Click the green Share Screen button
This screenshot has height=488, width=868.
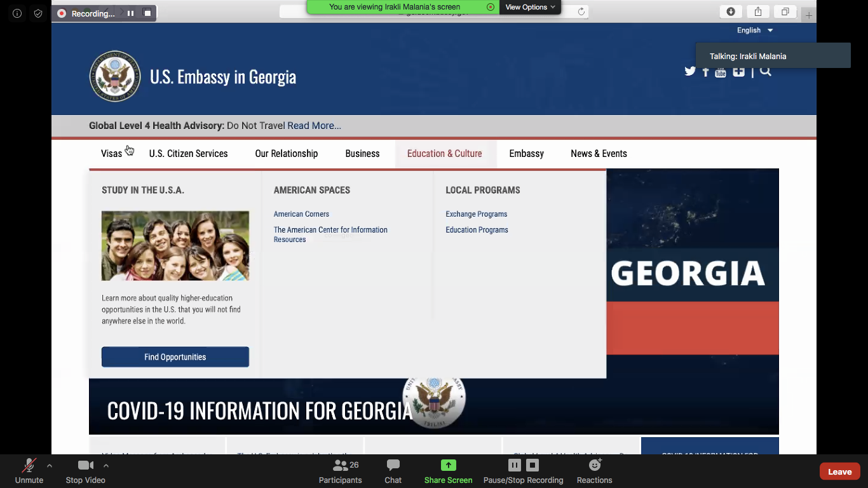click(449, 471)
